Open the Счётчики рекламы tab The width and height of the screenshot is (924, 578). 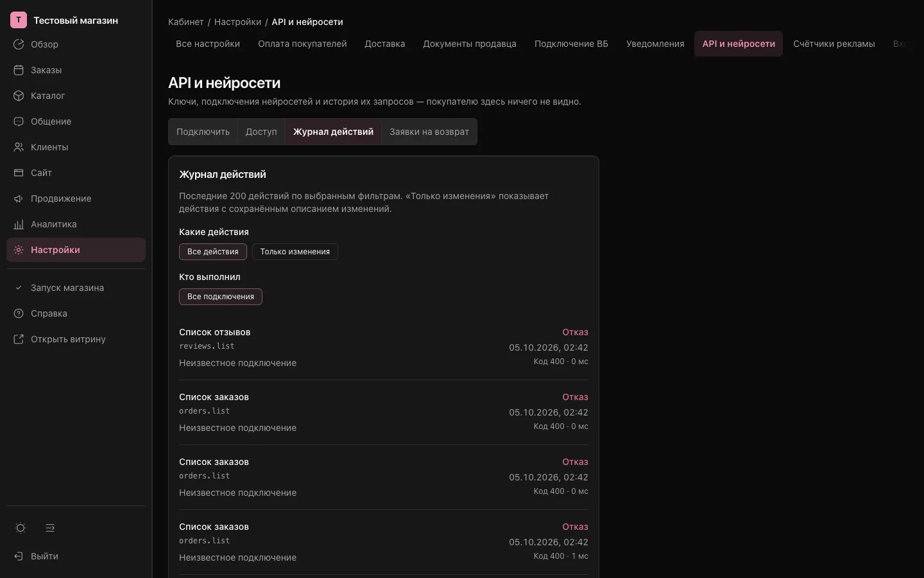pyautogui.click(x=834, y=44)
